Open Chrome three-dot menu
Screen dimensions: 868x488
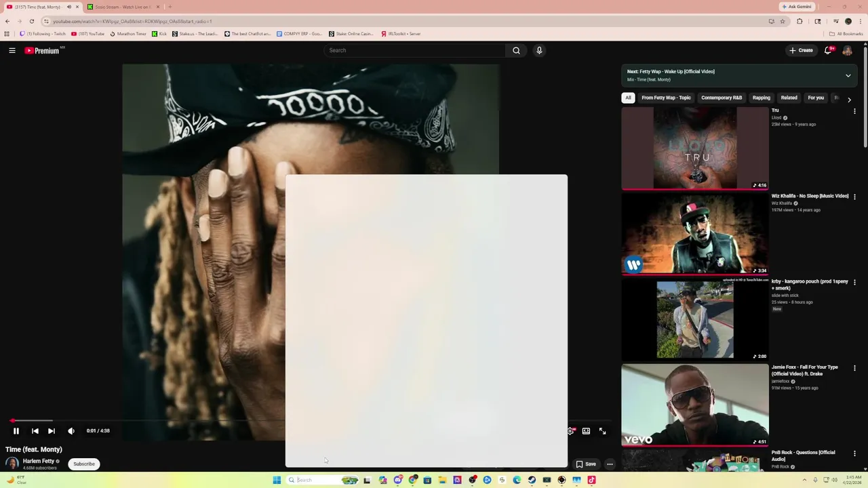click(x=861, y=21)
